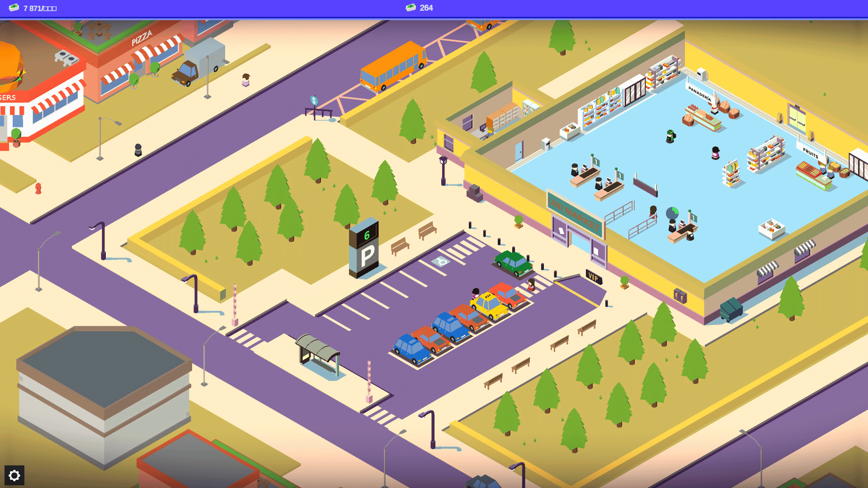Viewport: 868px width, 488px height.
Task: Click the cash icon beside 7 871
Action: tap(14, 8)
